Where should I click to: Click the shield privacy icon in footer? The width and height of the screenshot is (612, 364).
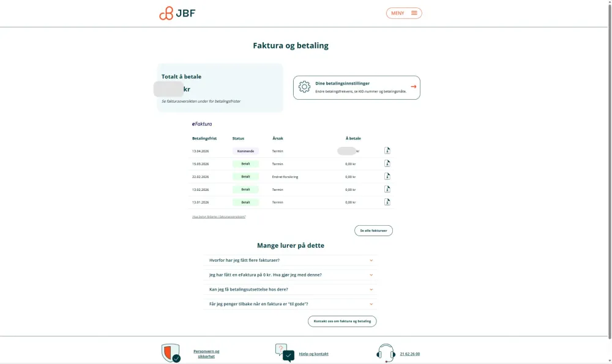tap(171, 353)
